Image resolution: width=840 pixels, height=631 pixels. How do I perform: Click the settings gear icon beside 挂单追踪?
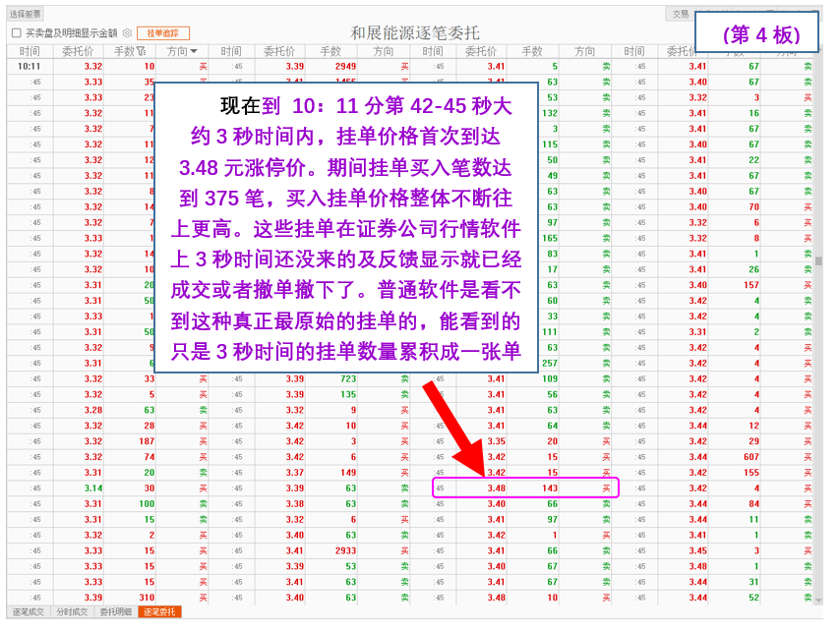pyautogui.click(x=127, y=32)
